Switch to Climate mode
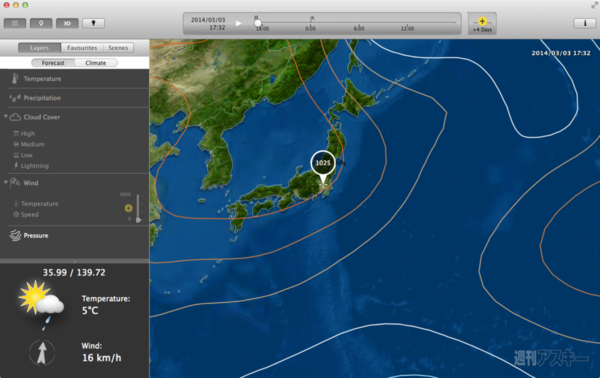The image size is (600, 378). pyautogui.click(x=96, y=63)
